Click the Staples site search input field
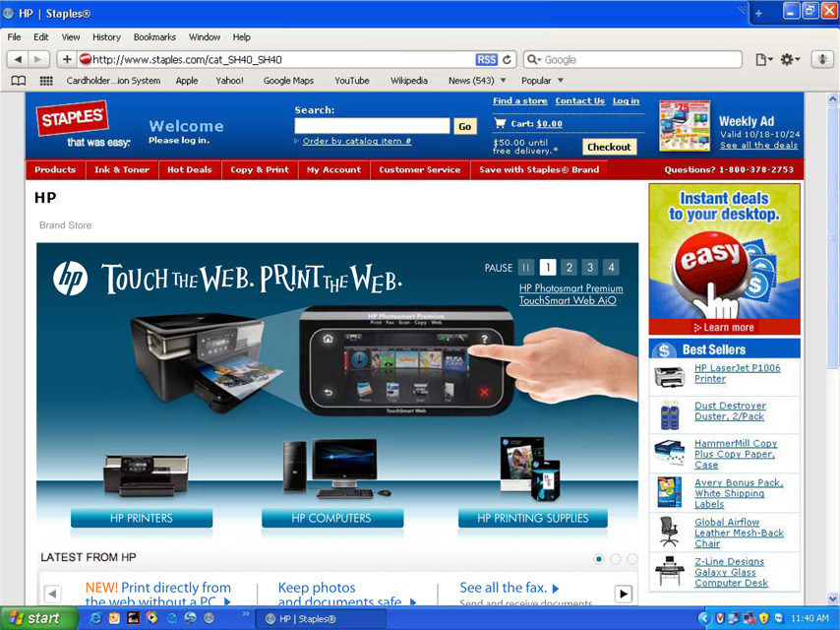The height and width of the screenshot is (630, 840). click(x=373, y=126)
